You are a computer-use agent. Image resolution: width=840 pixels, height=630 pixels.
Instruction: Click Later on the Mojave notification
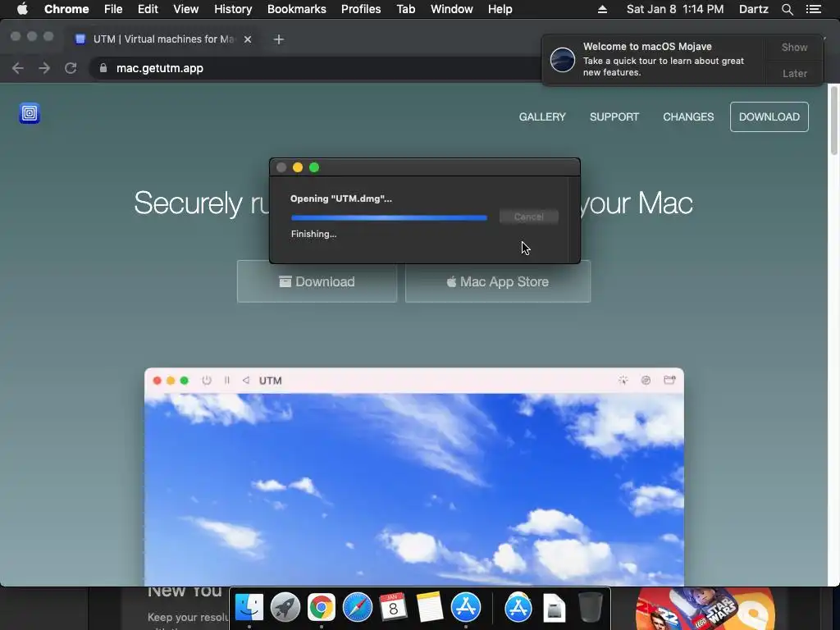point(794,73)
